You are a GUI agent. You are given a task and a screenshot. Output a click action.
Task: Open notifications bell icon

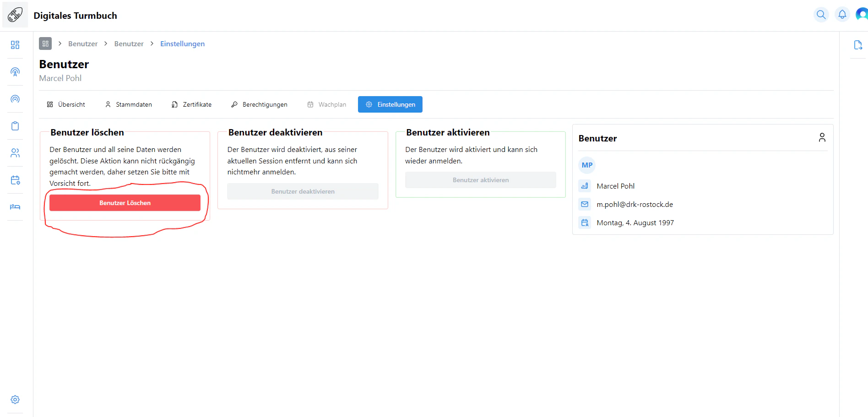click(x=842, y=15)
